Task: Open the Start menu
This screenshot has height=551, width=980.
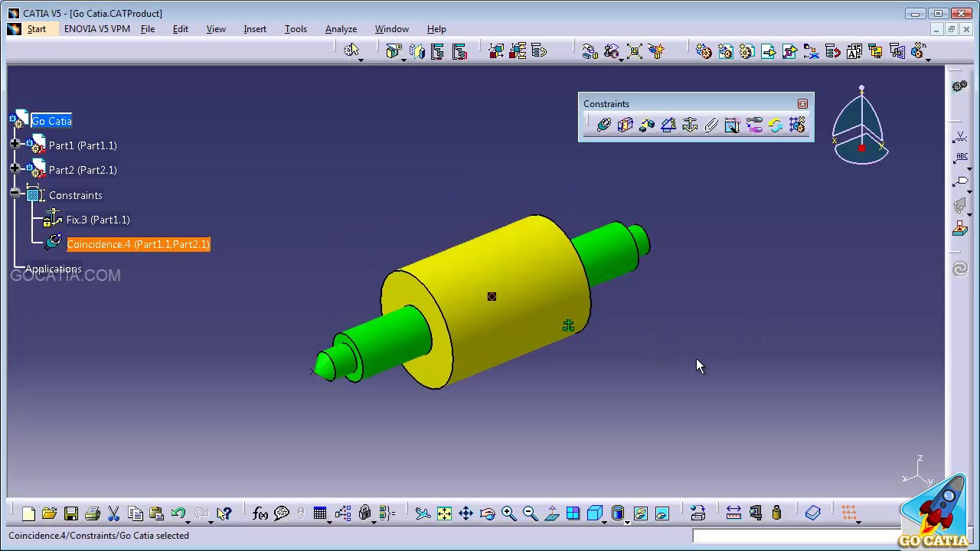Action: tap(37, 29)
